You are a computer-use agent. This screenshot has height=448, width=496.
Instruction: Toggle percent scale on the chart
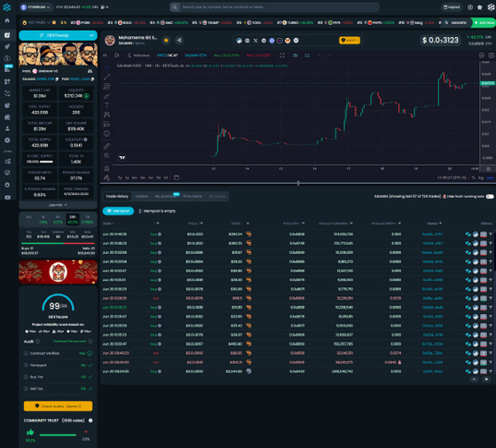[x=474, y=178]
